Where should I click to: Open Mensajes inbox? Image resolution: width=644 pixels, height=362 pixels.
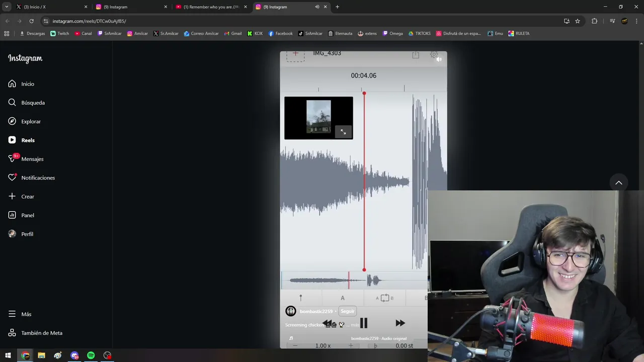coord(26,159)
